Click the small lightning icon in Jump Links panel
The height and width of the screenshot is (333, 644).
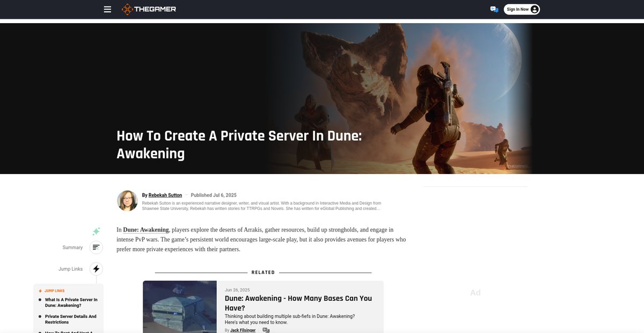40,291
